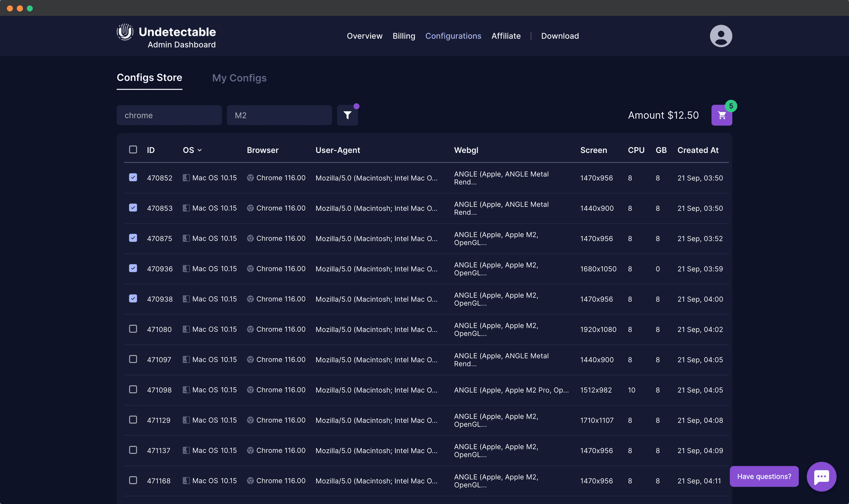Switch to the Configs Store tab
Screen dimensions: 849x504
tap(149, 78)
